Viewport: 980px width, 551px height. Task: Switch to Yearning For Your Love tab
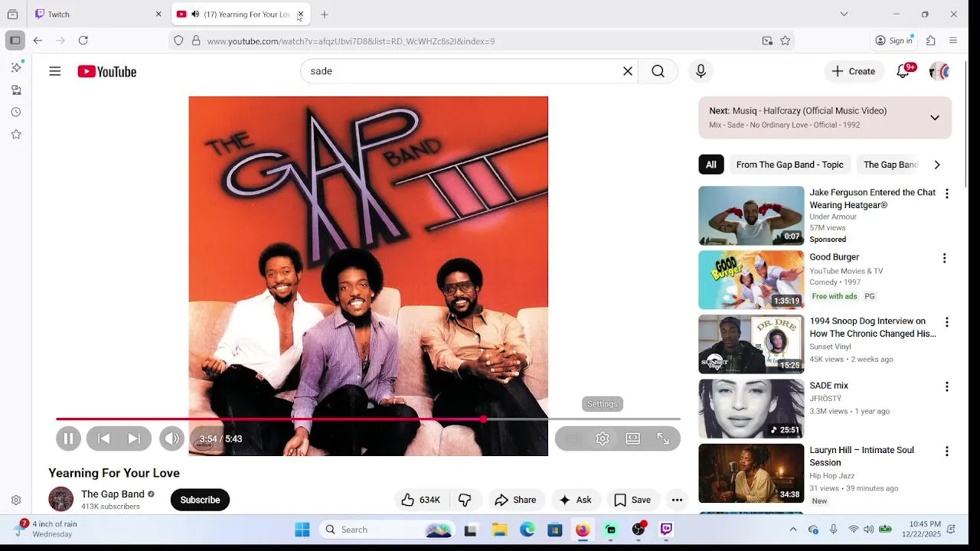click(x=240, y=14)
